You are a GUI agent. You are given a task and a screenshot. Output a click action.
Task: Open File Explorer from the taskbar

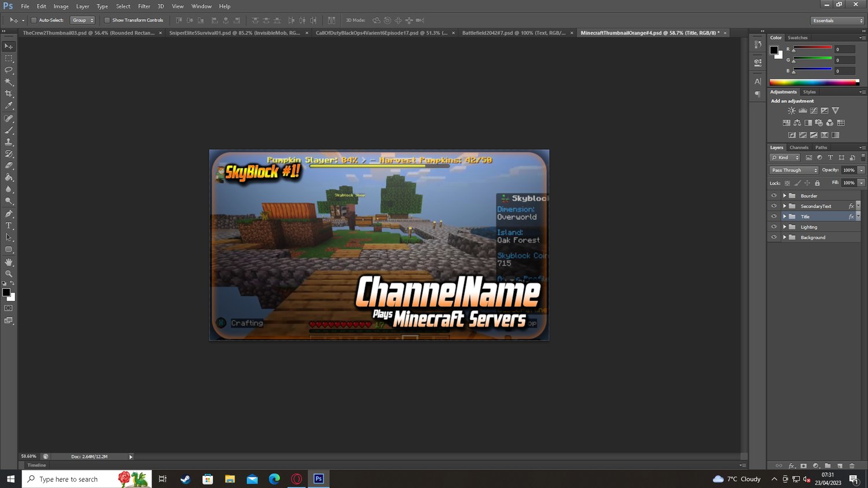(230, 479)
